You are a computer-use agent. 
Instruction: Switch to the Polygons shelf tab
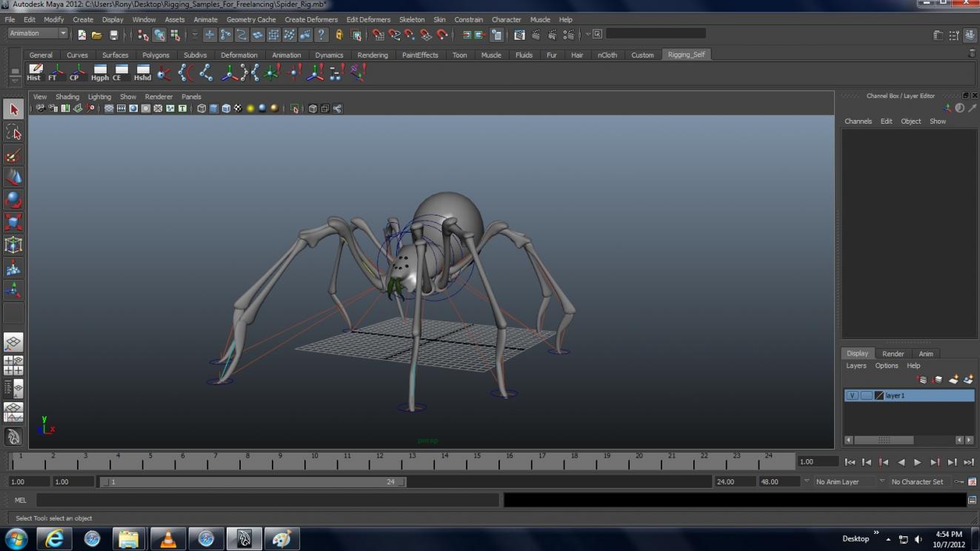pyautogui.click(x=156, y=55)
